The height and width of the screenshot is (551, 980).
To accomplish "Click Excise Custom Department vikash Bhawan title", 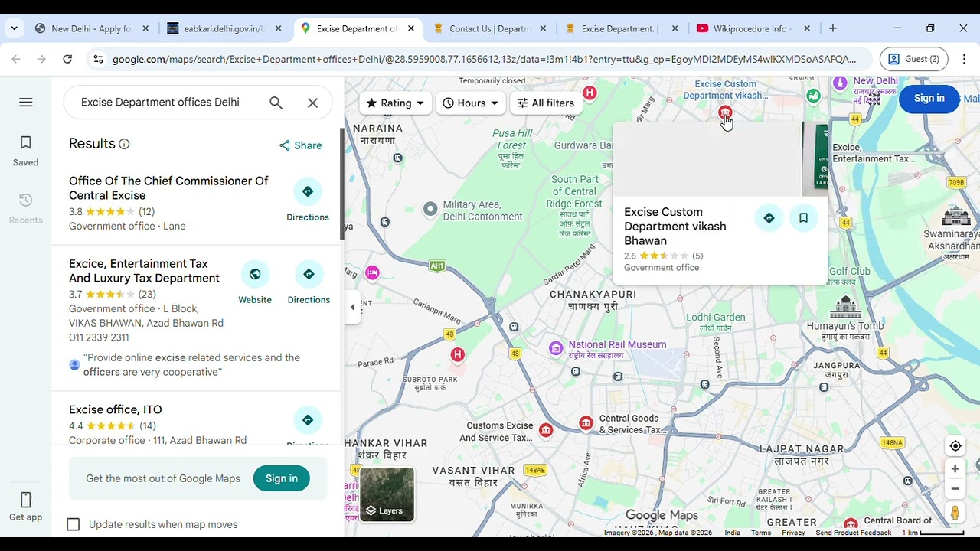I will pos(675,226).
